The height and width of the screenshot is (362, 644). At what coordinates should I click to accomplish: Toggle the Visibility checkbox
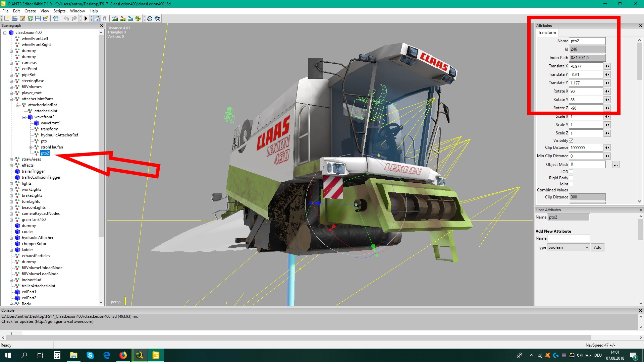point(571,140)
